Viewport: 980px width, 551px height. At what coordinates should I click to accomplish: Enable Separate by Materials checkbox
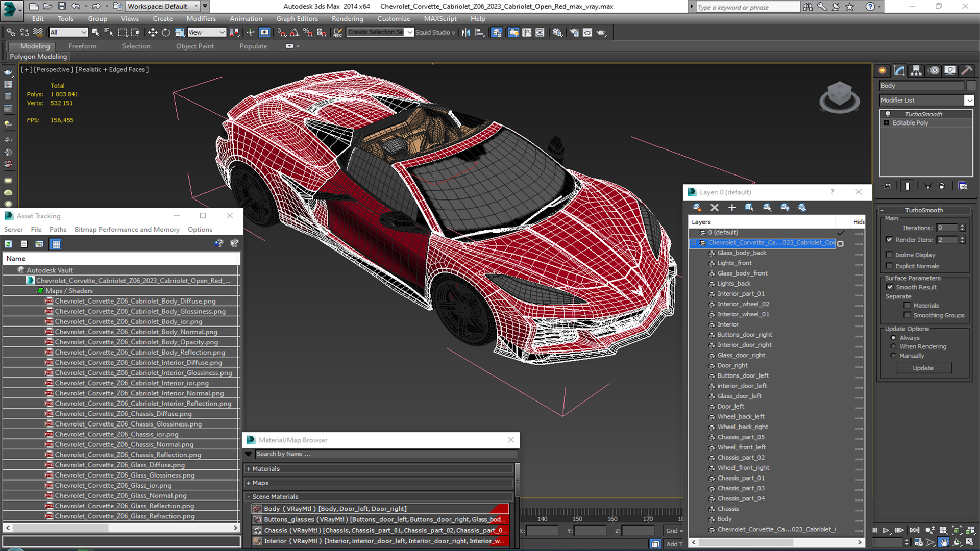[x=907, y=305]
